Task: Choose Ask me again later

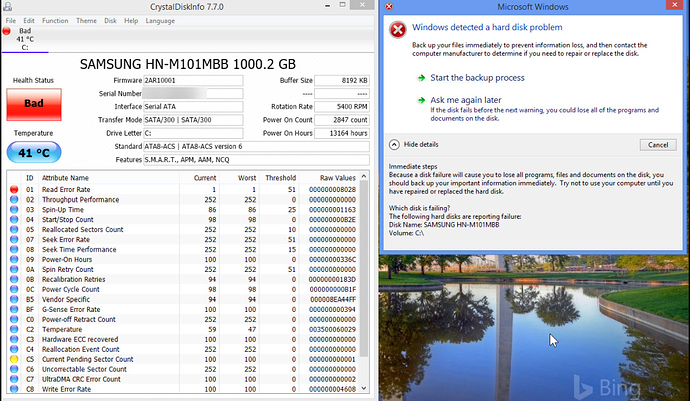Action: point(466,100)
